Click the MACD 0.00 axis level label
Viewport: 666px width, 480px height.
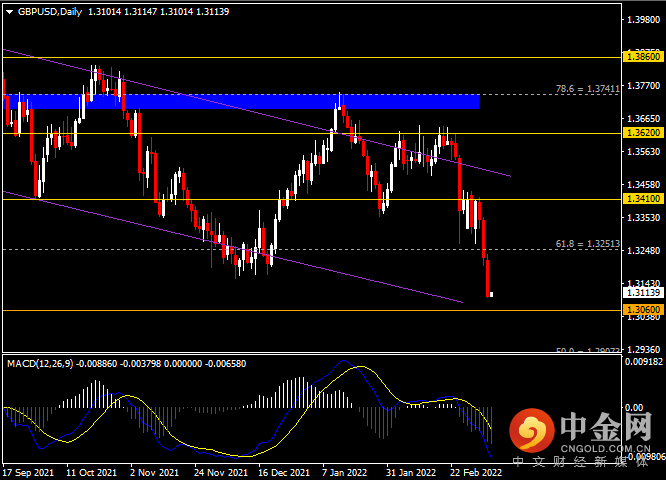(x=634, y=408)
